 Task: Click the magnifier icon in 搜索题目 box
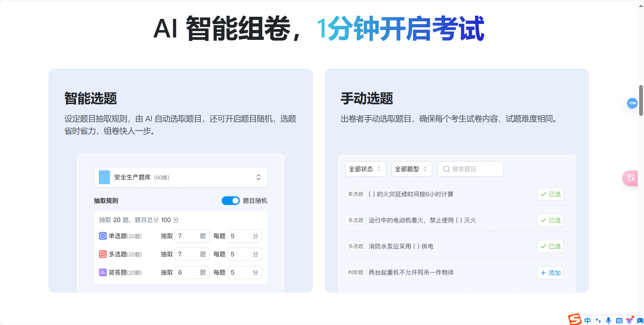pyautogui.click(x=446, y=169)
